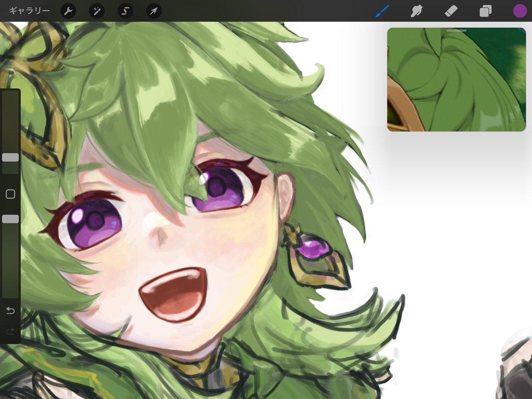
Task: Open the Gallery (ギャラリー) view
Action: pyautogui.click(x=29, y=11)
